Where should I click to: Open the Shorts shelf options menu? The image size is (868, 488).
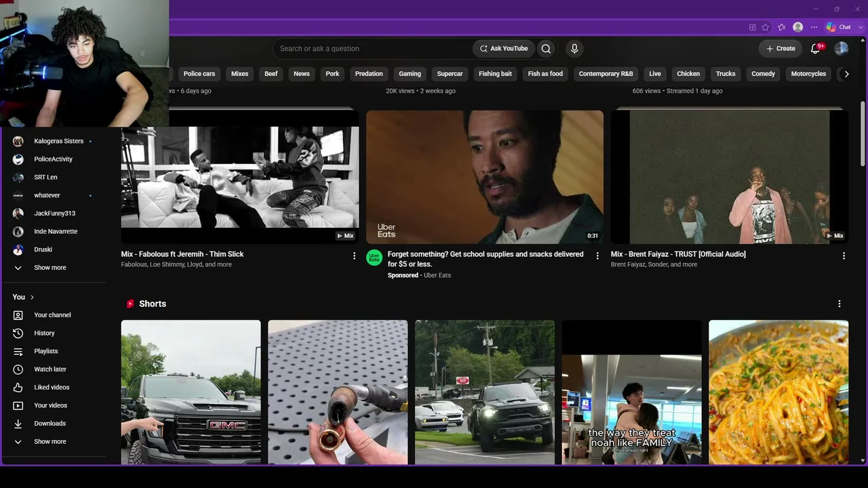pyautogui.click(x=839, y=304)
